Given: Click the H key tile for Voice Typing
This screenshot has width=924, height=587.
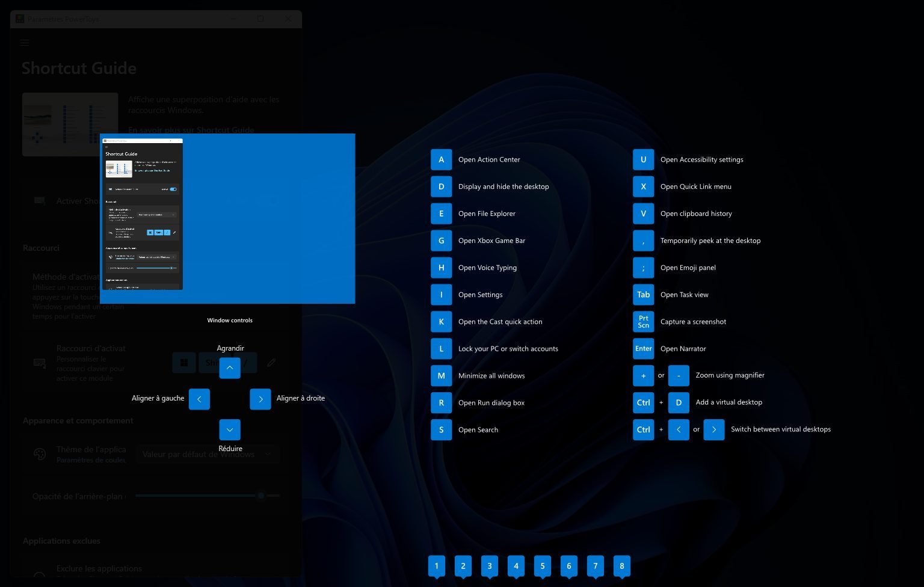Looking at the screenshot, I should coord(441,268).
